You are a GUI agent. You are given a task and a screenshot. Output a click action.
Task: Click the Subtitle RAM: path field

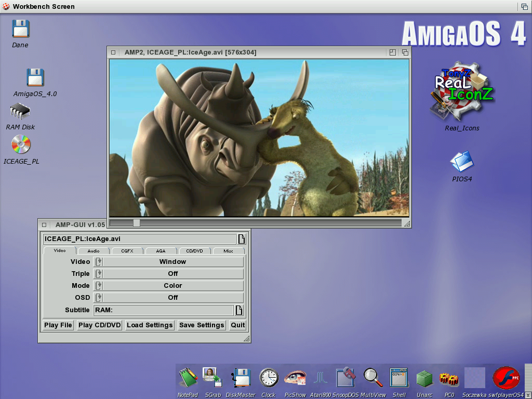point(164,310)
